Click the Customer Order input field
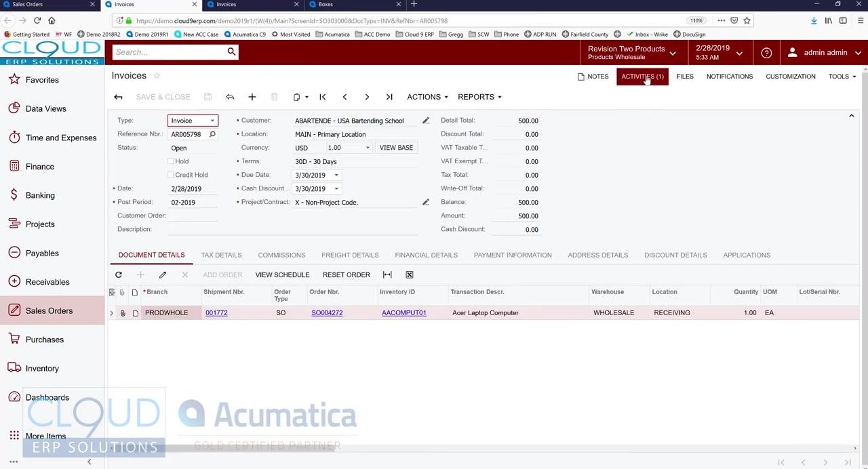The height and width of the screenshot is (469, 868). pos(193,216)
